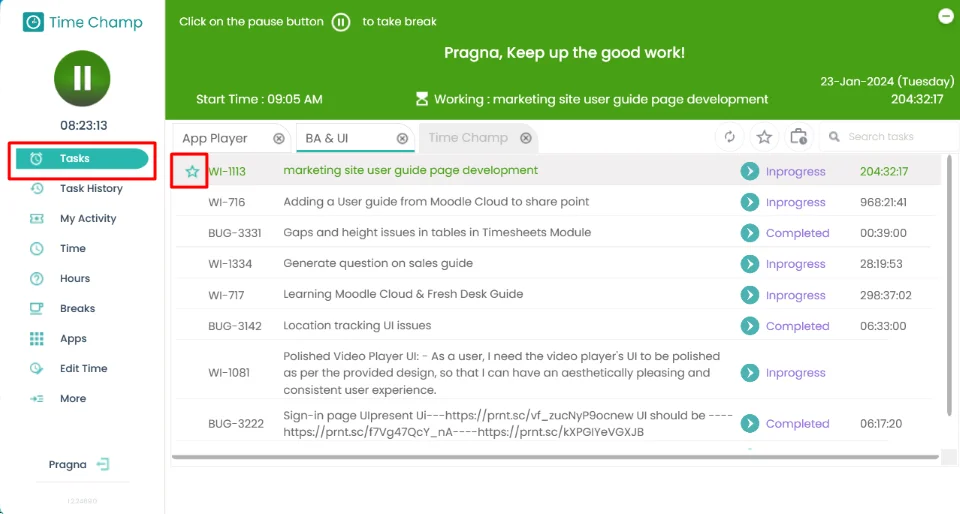Viewport: 960px width, 514px height.
Task: Close the BA & UI tab
Action: [402, 138]
